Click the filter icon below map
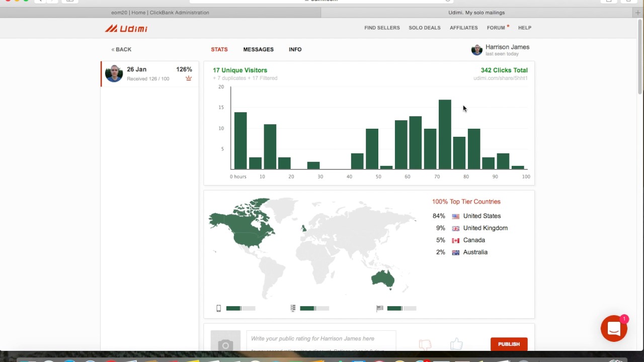This screenshot has width=644, height=362. [x=293, y=308]
